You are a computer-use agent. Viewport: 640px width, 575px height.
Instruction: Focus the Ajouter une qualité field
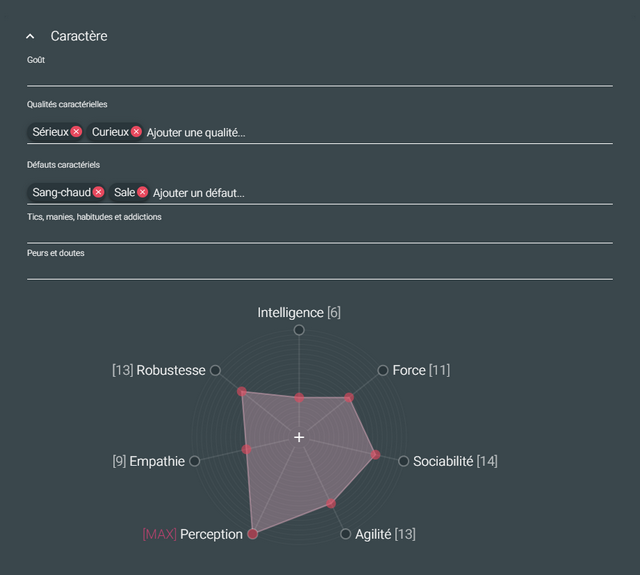click(x=379, y=133)
